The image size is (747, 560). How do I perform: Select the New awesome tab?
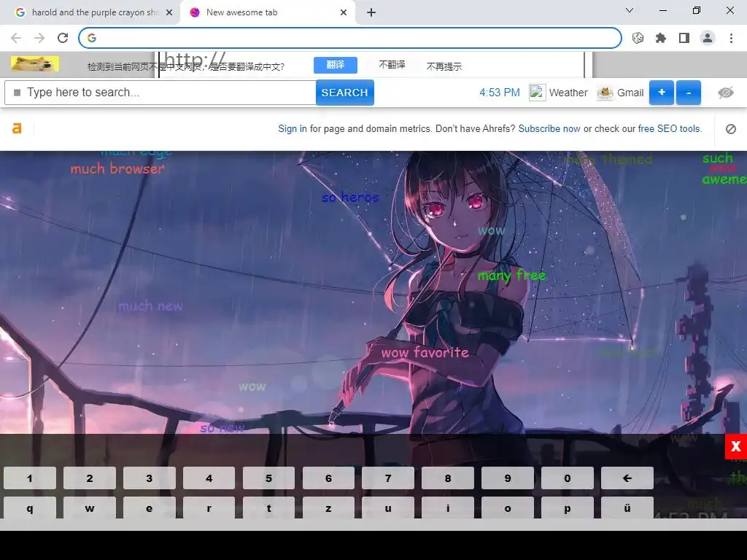[267, 12]
